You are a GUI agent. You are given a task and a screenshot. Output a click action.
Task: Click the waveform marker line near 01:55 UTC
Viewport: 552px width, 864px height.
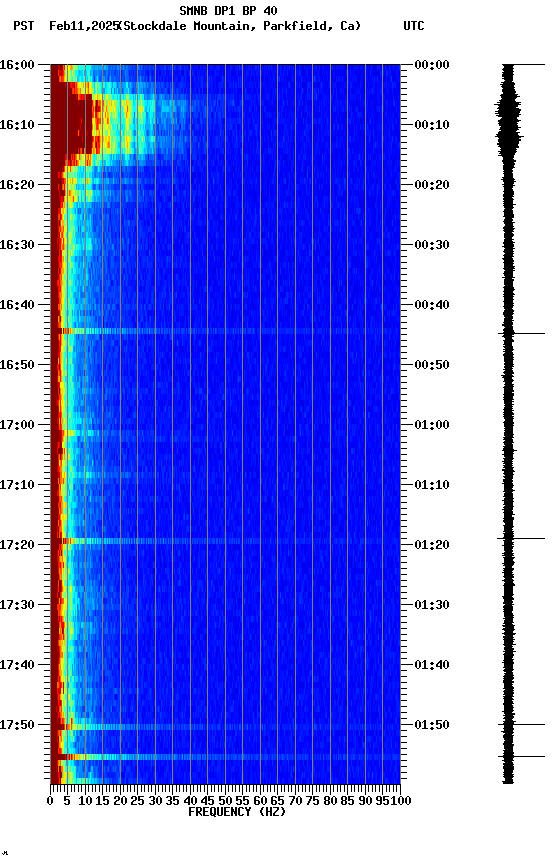(x=521, y=757)
